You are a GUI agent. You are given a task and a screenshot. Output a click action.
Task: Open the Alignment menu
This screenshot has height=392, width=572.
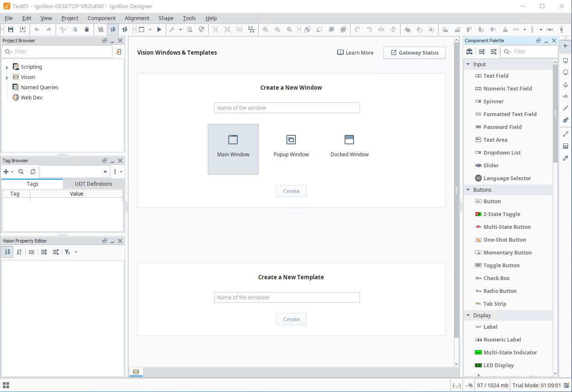pyautogui.click(x=137, y=18)
